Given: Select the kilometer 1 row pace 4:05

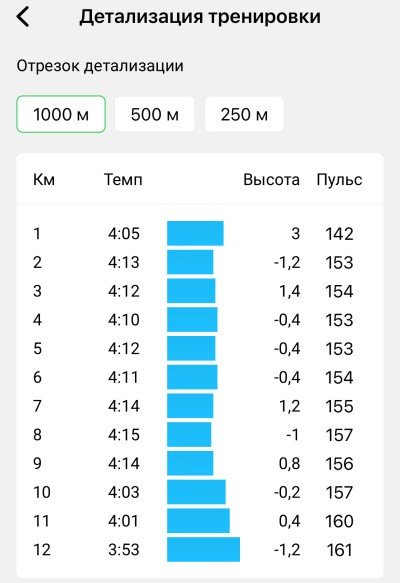Looking at the screenshot, I should click(200, 233).
